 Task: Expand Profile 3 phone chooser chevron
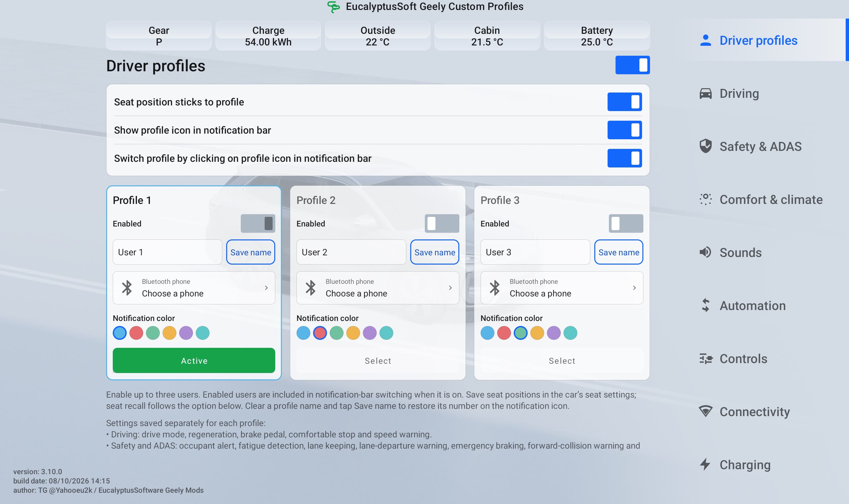pos(634,288)
